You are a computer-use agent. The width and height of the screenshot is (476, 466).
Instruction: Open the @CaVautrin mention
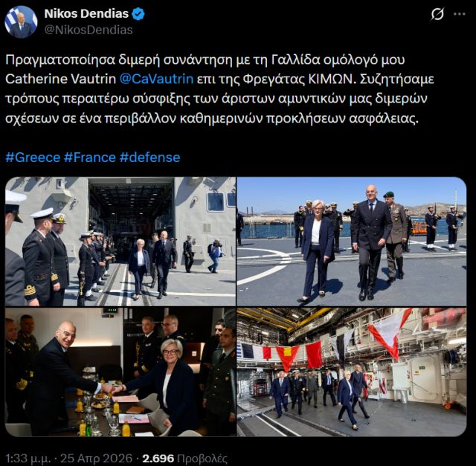coord(156,79)
